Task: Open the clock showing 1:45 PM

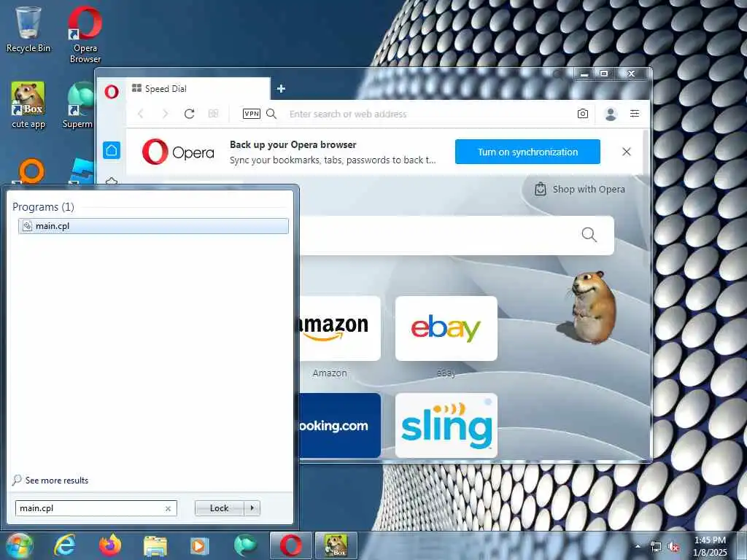Action: [x=710, y=546]
